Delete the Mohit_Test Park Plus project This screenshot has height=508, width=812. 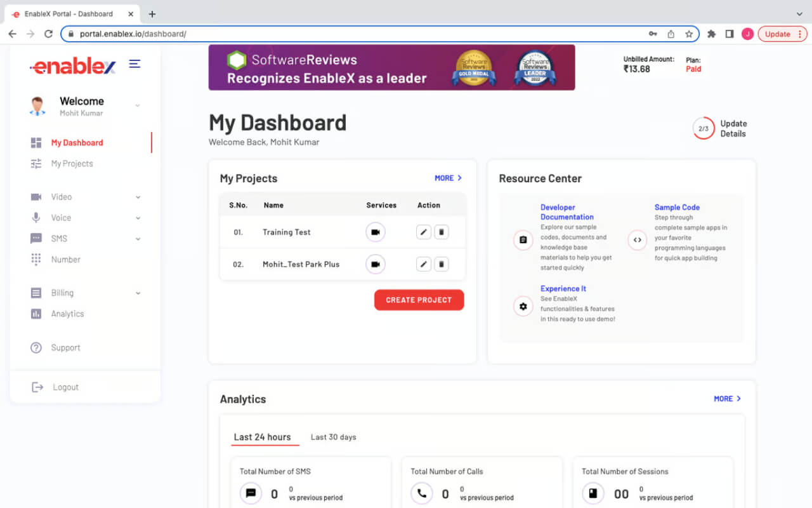click(x=442, y=264)
